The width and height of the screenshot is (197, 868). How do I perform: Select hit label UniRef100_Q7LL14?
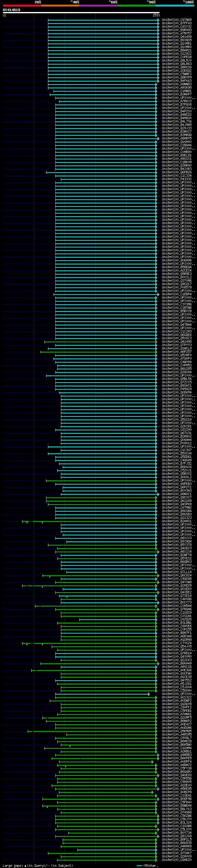(x=177, y=572)
